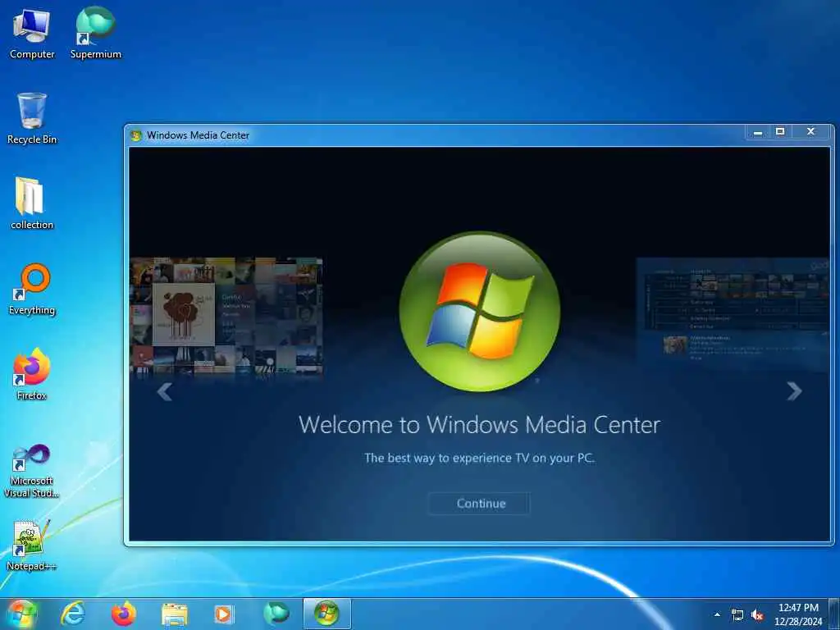Minimize the Windows Media Center window

coord(757,132)
